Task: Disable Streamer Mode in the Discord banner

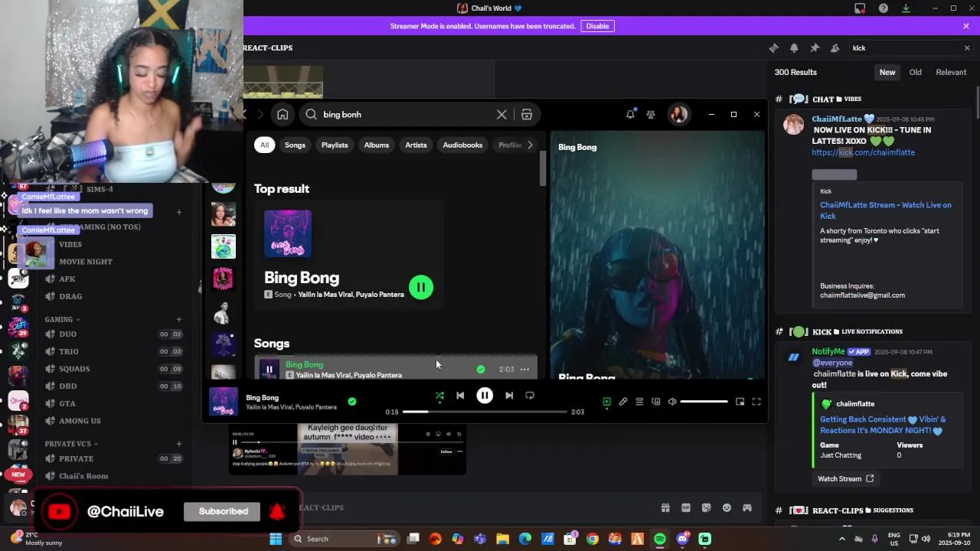Action: [x=597, y=26]
